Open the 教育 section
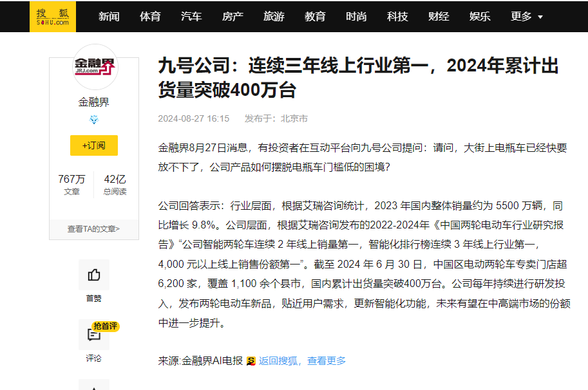This screenshot has height=390, width=588. [x=315, y=17]
